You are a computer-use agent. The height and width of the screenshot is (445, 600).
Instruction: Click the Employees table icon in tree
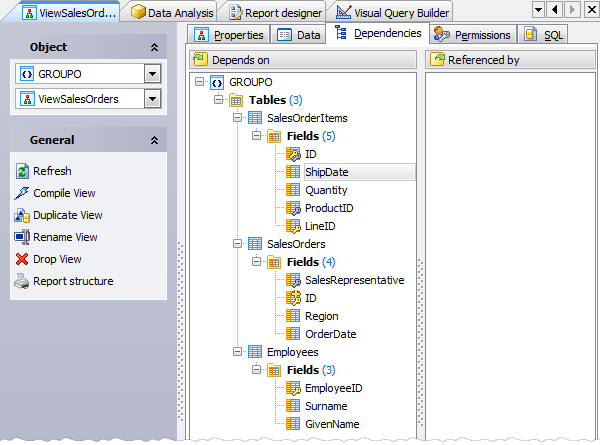coord(255,352)
